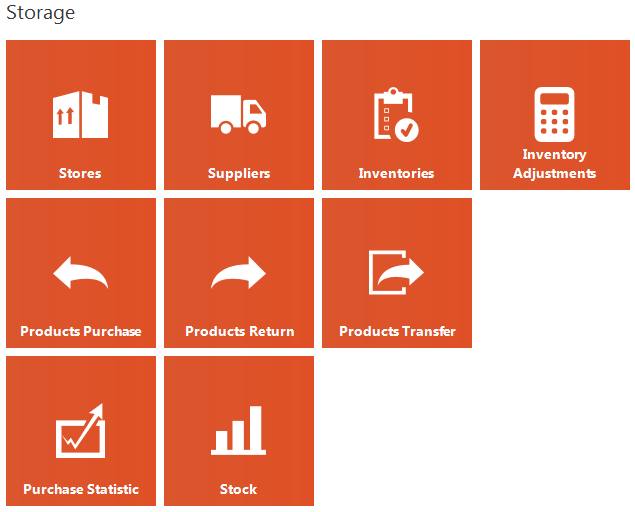Image resolution: width=635 pixels, height=512 pixels.
Task: Click the Inventories clipboard checklist icon
Action: click(396, 115)
